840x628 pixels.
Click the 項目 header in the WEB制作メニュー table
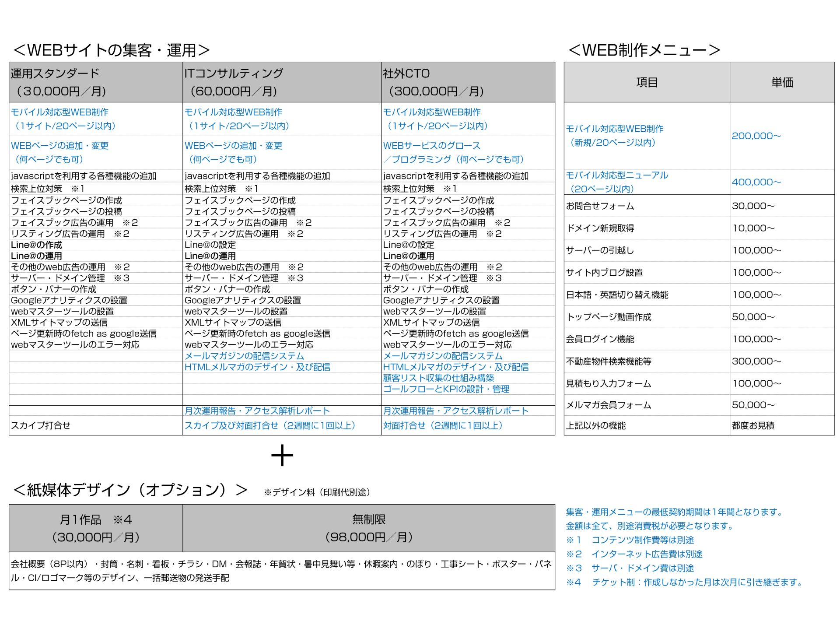tap(647, 82)
